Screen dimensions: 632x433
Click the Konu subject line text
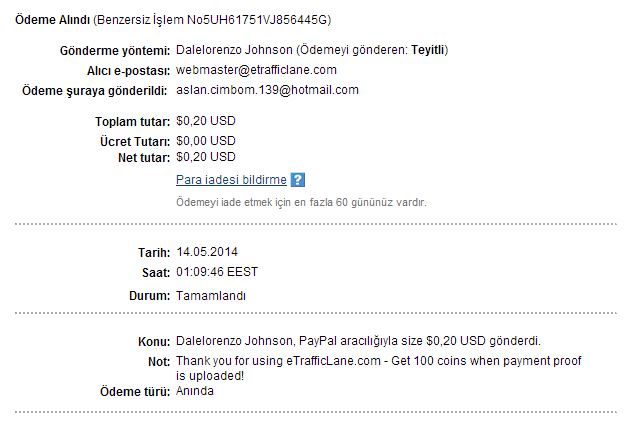click(x=358, y=341)
